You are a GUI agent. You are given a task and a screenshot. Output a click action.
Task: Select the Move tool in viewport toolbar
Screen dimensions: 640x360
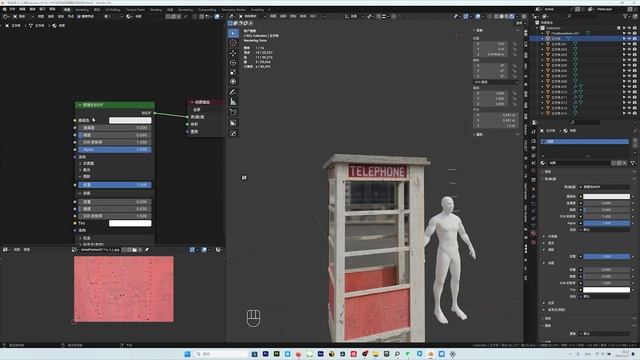coord(233,53)
